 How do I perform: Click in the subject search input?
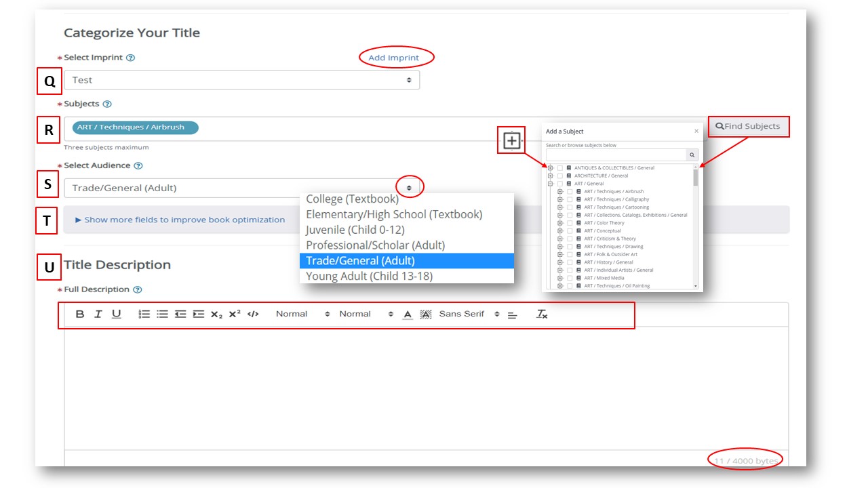click(x=616, y=155)
